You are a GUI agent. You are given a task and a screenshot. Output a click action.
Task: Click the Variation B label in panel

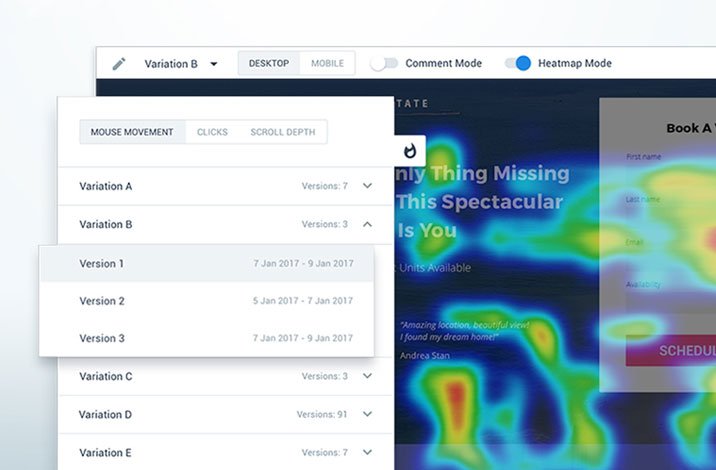point(105,224)
